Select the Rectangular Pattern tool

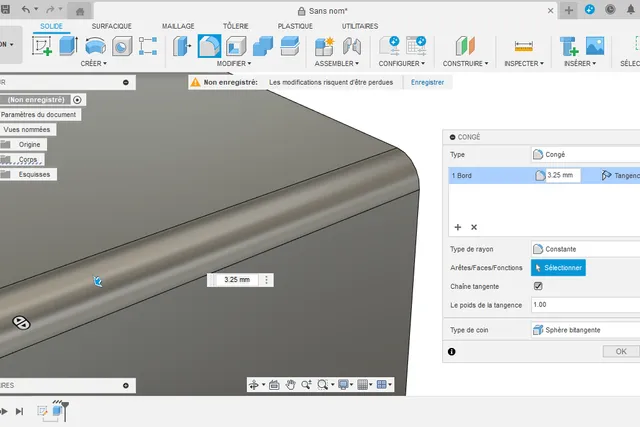click(x=148, y=46)
